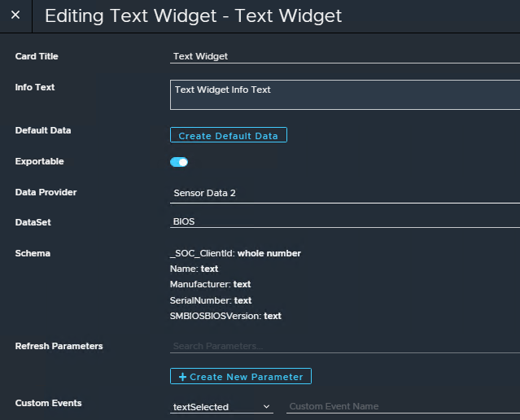This screenshot has width=520, height=420.
Task: Click the chevron beside textSelected
Action: (x=266, y=407)
